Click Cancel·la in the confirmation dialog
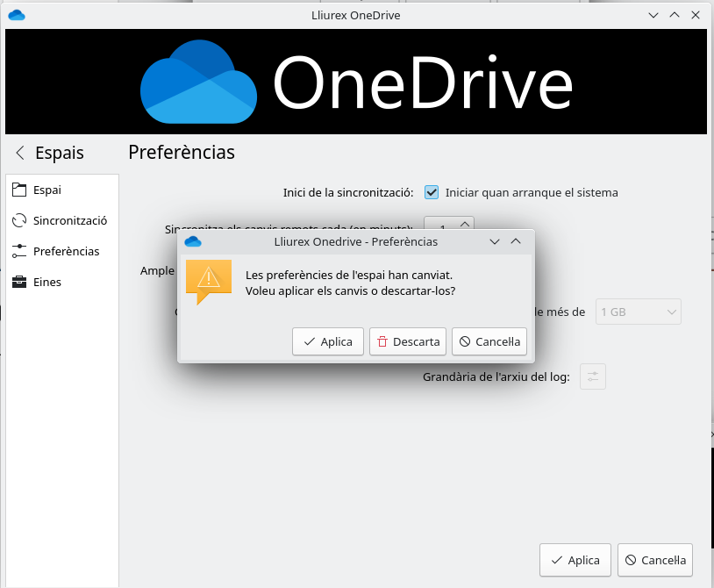This screenshot has width=714, height=588. 489,341
